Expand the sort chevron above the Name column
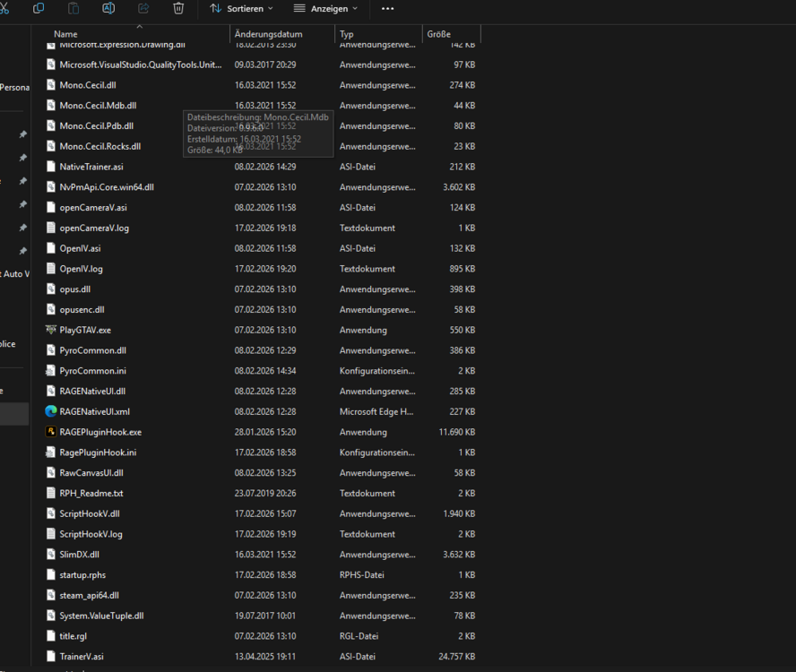Image resolution: width=796 pixels, height=672 pixels. click(140, 26)
